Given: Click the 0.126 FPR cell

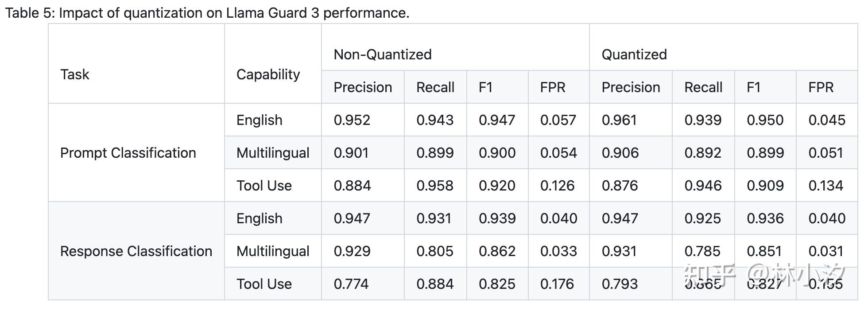Looking at the screenshot, I should [x=557, y=186].
